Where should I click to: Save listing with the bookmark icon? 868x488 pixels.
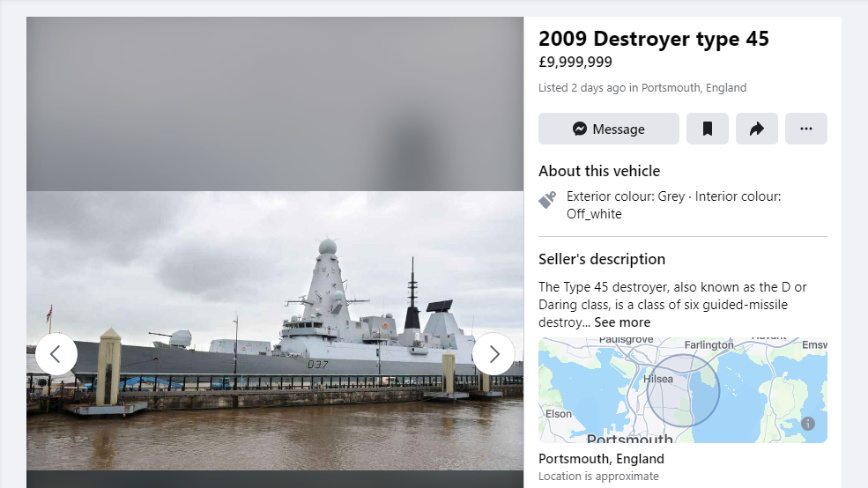click(x=708, y=129)
